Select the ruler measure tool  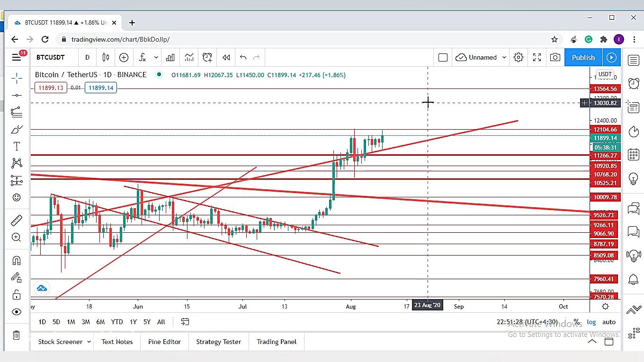17,220
